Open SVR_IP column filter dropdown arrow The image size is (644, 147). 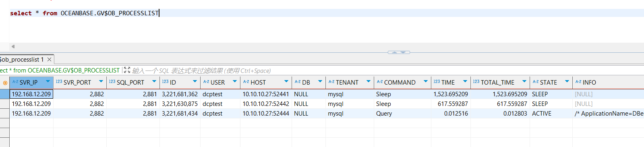48,82
